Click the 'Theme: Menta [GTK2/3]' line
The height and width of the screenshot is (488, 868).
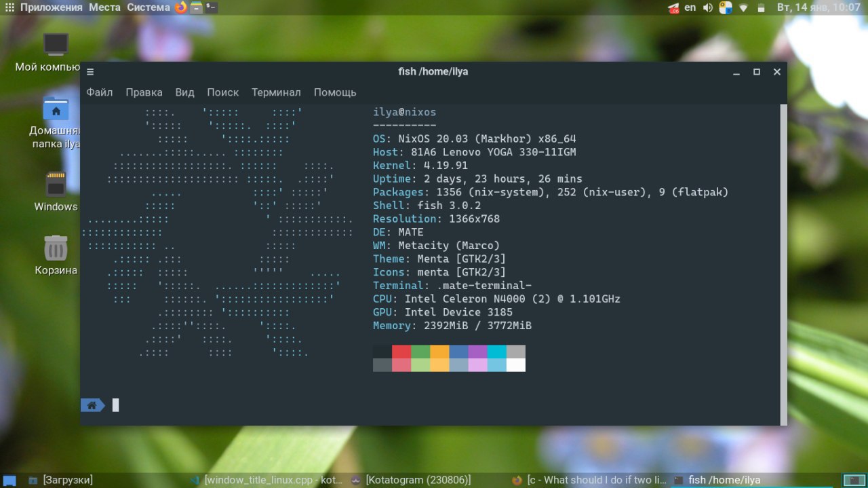tap(439, 259)
